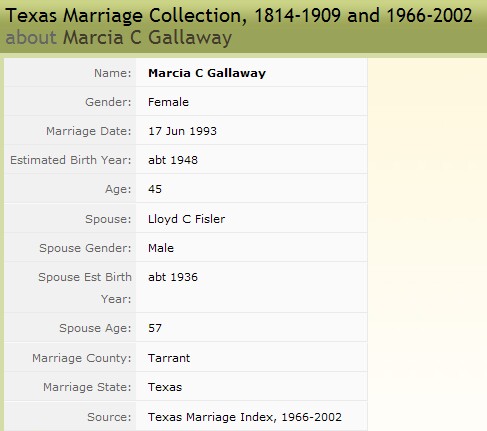Select spouse birth year abt 1936
Viewport: 487px width, 431px height.
[173, 277]
